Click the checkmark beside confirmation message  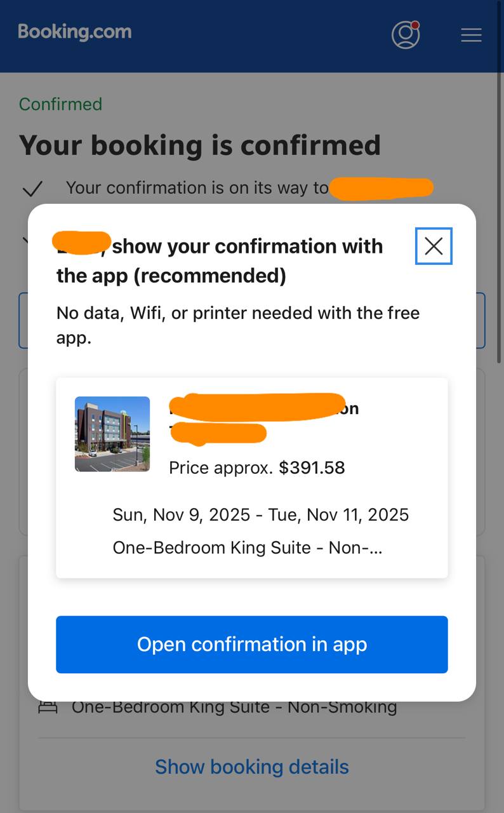32,189
